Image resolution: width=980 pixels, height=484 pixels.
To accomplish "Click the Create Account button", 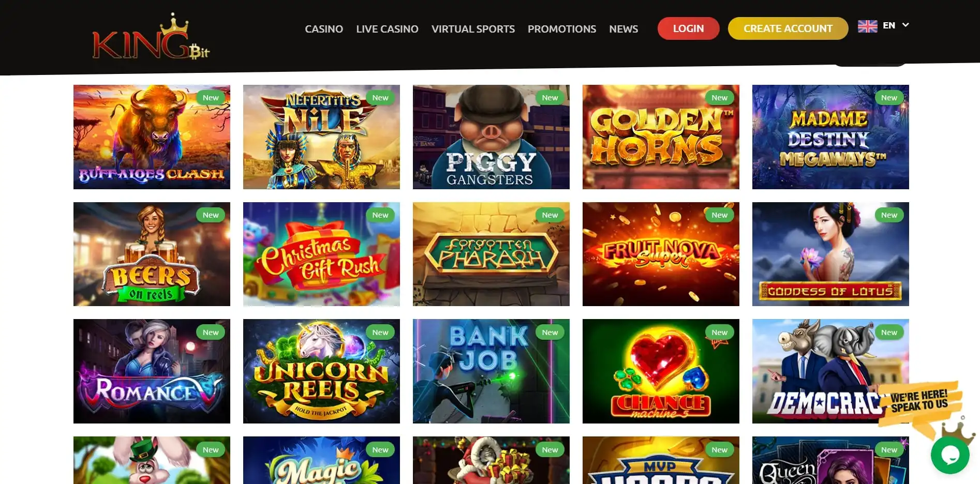I will coord(788,28).
